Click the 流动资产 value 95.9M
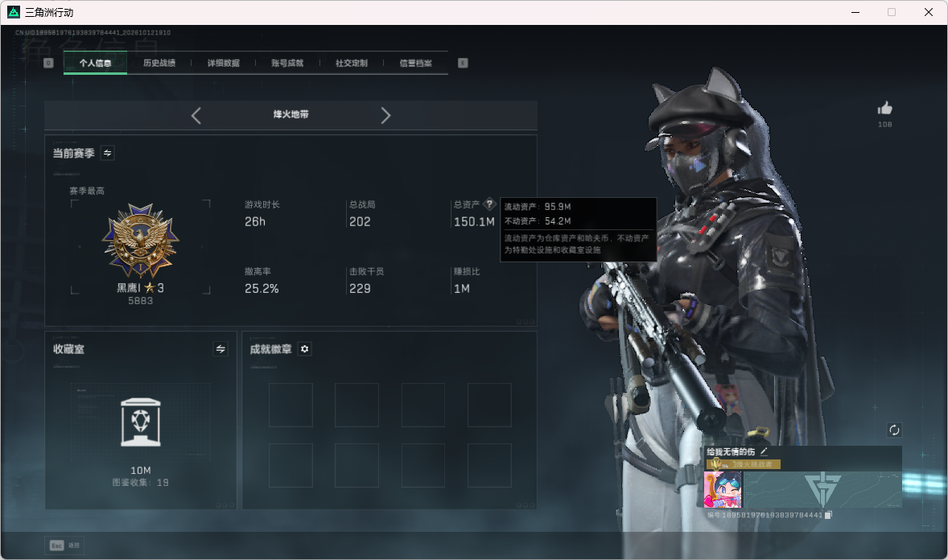Image resolution: width=948 pixels, height=560 pixels. pos(558,207)
